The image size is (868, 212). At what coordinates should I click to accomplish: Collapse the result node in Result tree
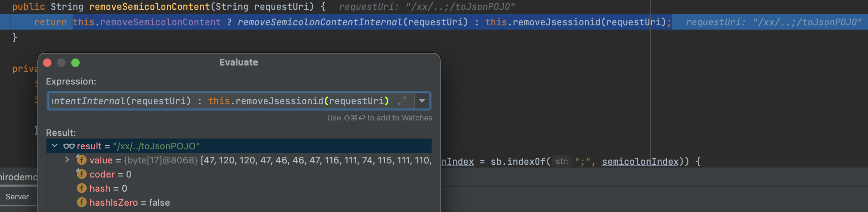pyautogui.click(x=55, y=146)
